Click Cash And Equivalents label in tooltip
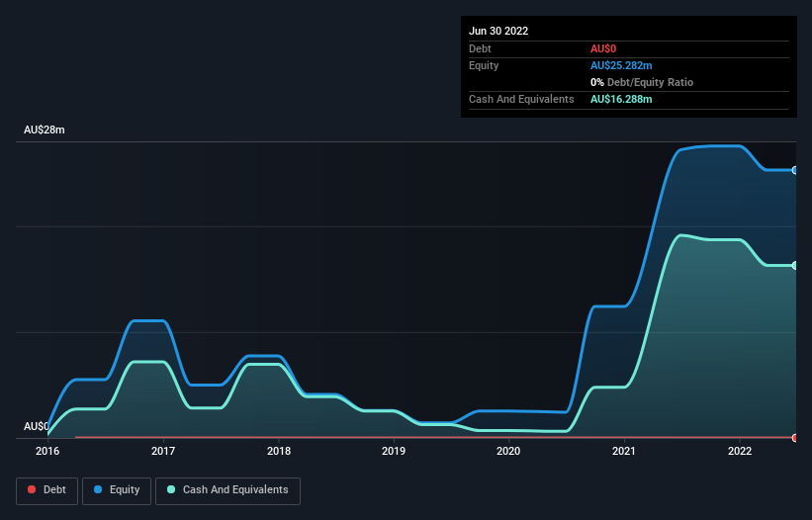 coord(521,99)
